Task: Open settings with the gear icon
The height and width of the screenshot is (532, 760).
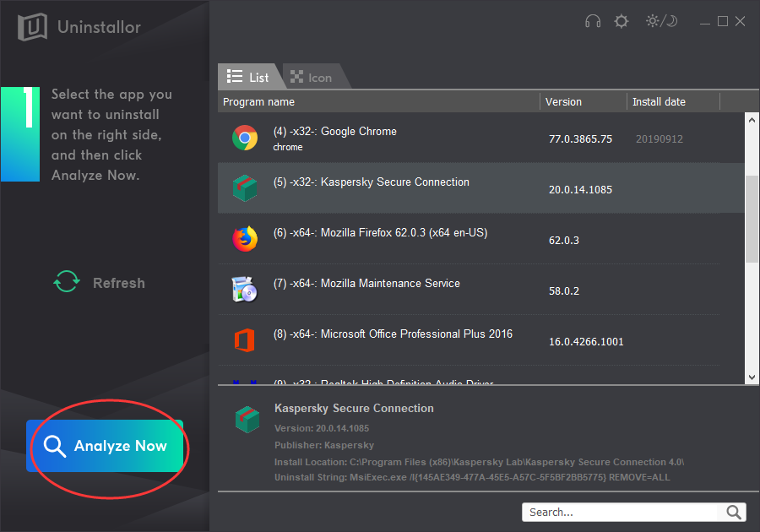Action: coord(621,21)
